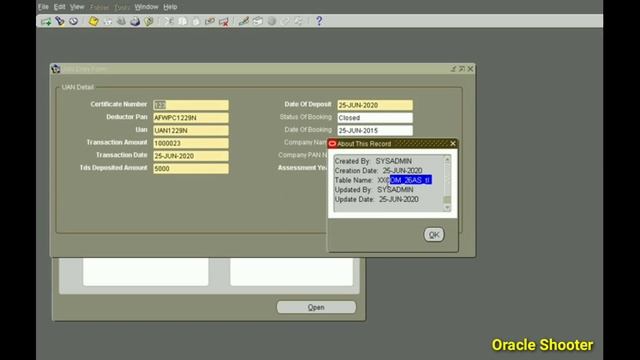Print using the printer toolbar icon
The height and width of the screenshot is (360, 640).
coord(135,21)
